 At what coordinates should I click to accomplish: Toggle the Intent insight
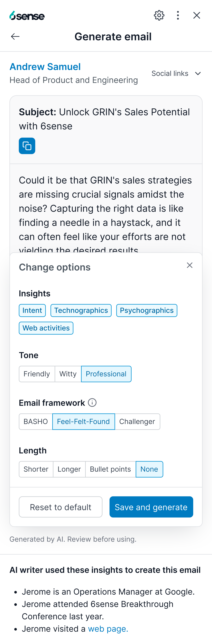pos(32,310)
